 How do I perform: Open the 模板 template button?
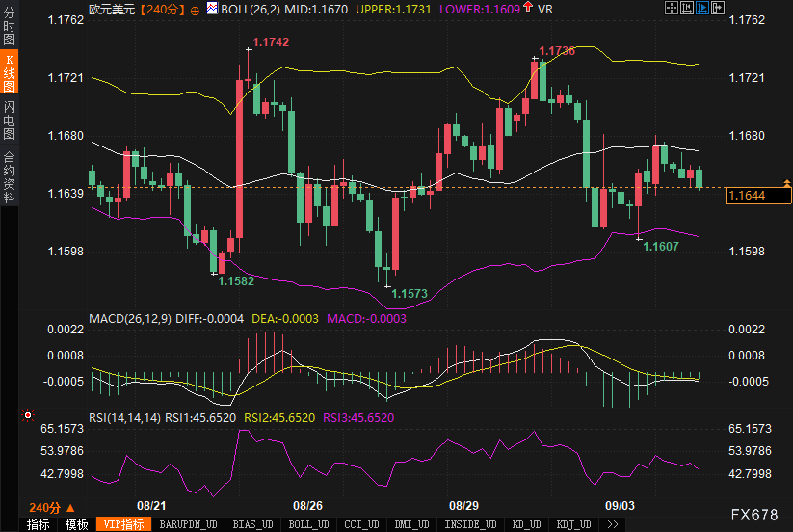(x=77, y=524)
